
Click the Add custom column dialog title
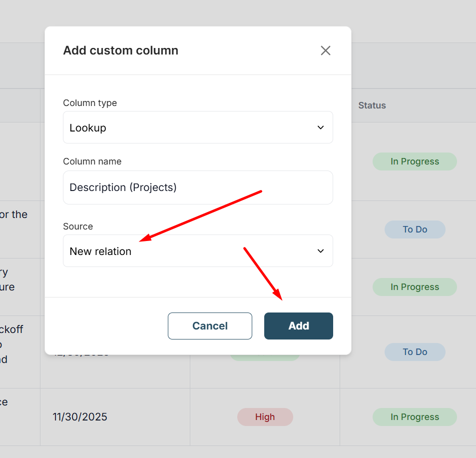(x=120, y=50)
